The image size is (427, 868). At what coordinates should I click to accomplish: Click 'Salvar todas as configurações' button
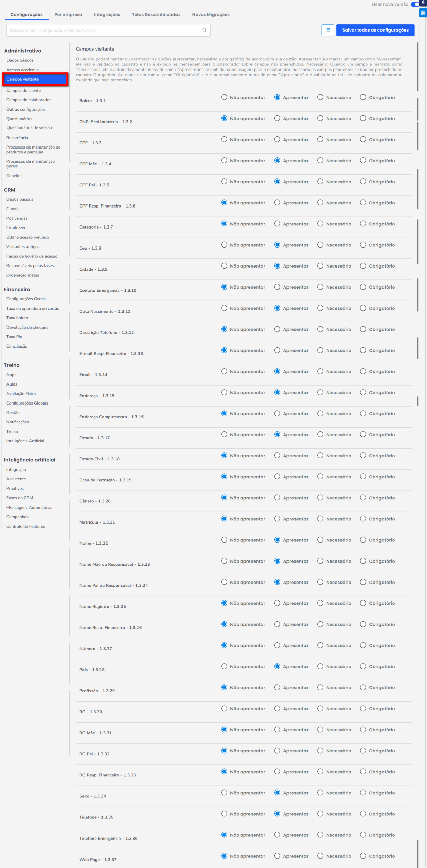click(375, 30)
